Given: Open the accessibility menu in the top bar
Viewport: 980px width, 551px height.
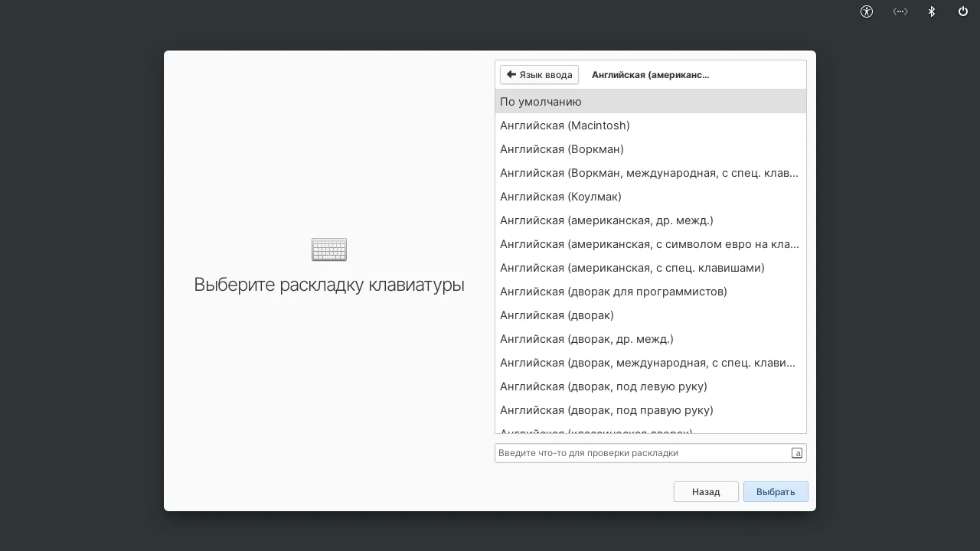Looking at the screenshot, I should coord(866,11).
